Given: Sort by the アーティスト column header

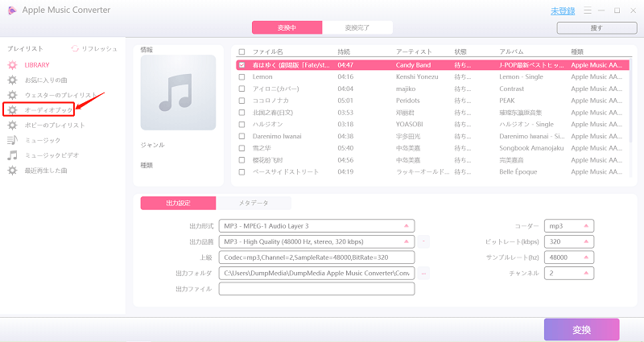Looking at the screenshot, I should coord(414,52).
